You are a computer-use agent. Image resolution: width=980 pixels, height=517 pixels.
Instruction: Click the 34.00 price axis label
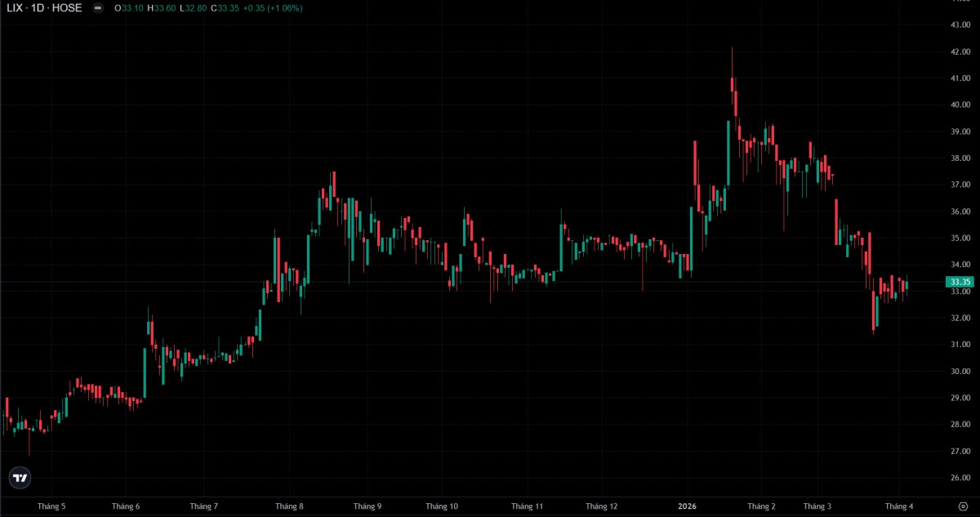960,265
